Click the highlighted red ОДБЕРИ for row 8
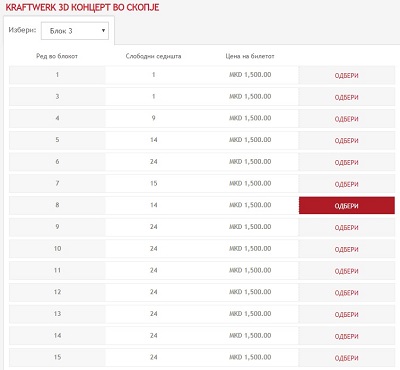The height and width of the screenshot is (370, 400). coord(347,206)
